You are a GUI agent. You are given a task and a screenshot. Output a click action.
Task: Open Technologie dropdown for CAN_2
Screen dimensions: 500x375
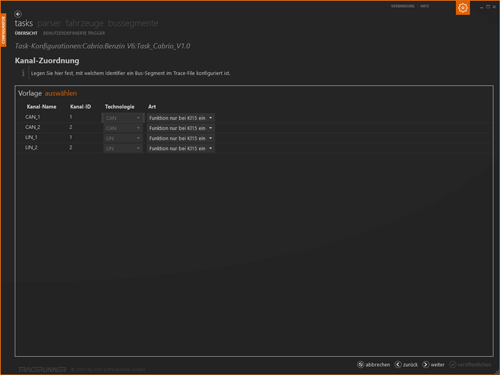click(x=123, y=128)
